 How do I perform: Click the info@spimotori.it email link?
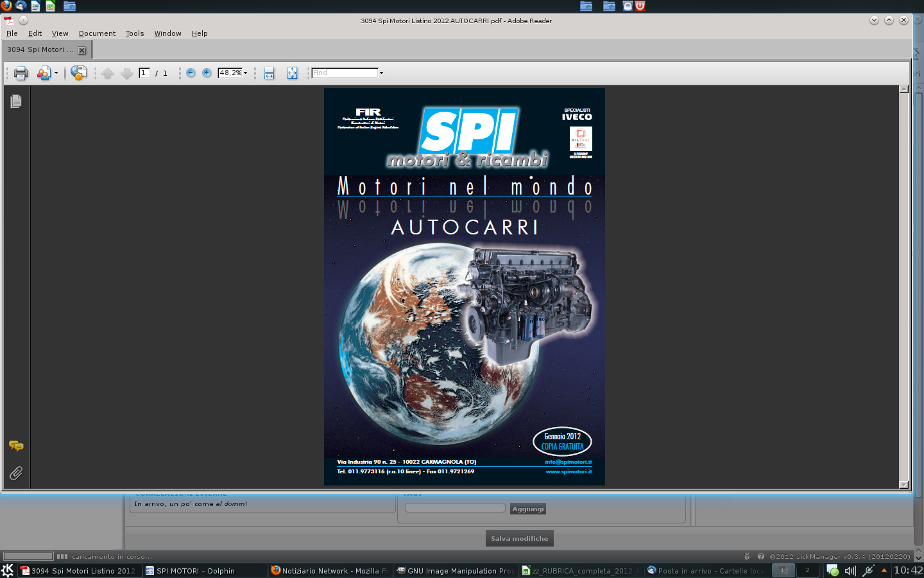pos(568,462)
